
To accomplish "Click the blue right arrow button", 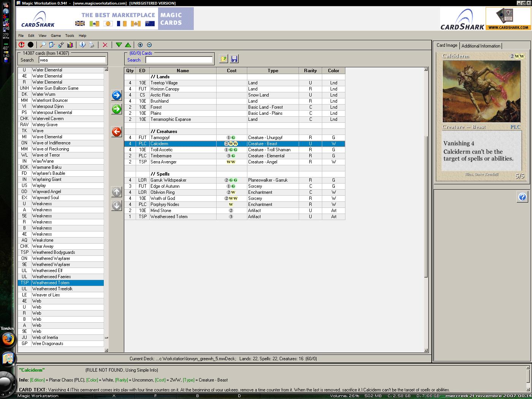I will coord(117,95).
